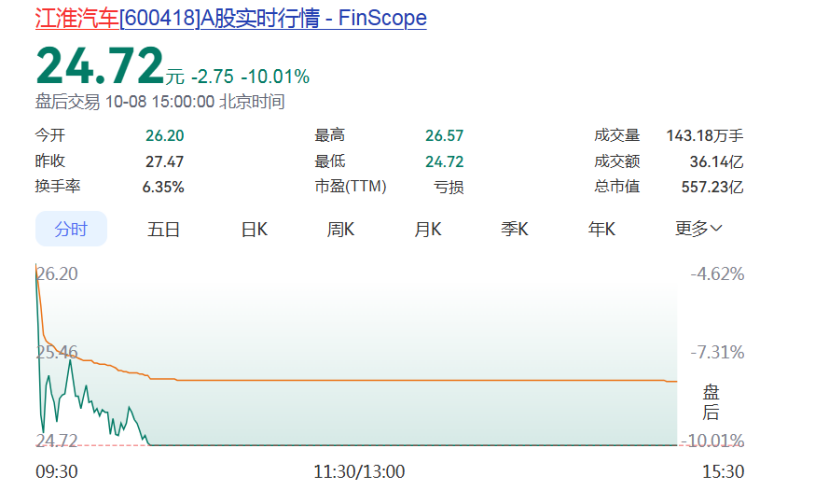Click the 盘后 label beside chart

coord(710,402)
